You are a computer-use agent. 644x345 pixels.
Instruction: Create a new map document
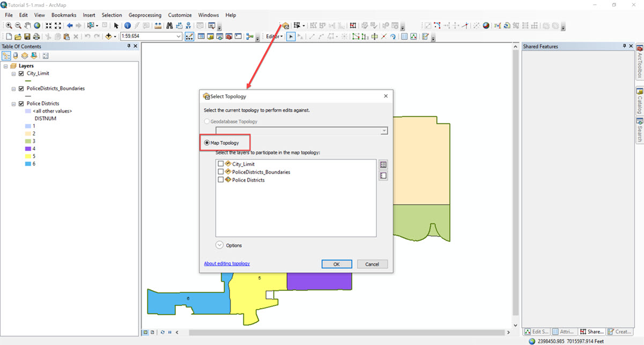click(x=9, y=36)
